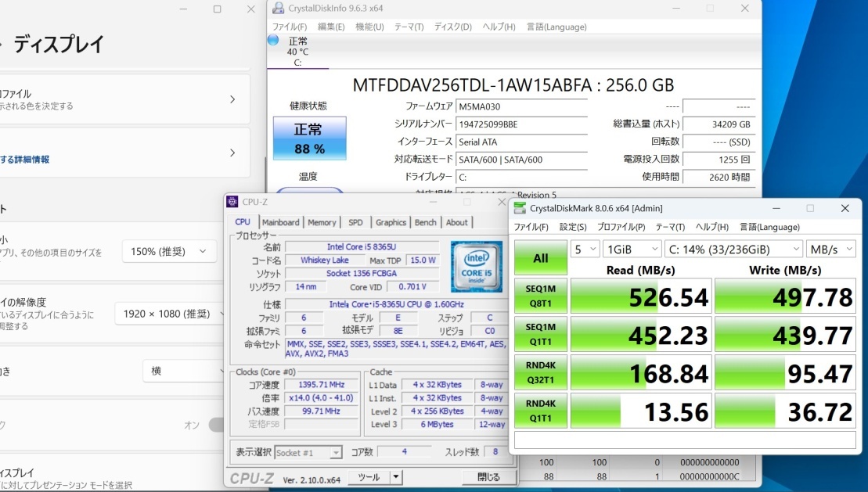The width and height of the screenshot is (868, 492).
Task: Click the MTFDDAV256TDL-1AW15ABFA drive title
Action: click(x=513, y=85)
